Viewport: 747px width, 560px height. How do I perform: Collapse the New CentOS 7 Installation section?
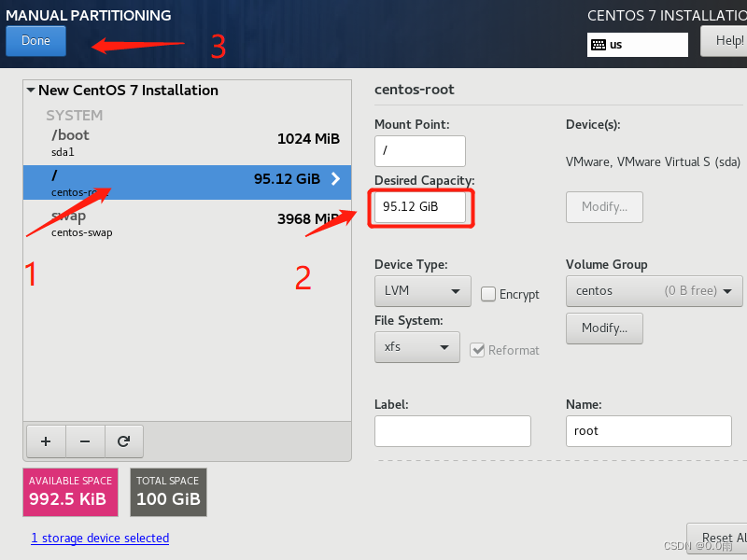pyautogui.click(x=31, y=90)
